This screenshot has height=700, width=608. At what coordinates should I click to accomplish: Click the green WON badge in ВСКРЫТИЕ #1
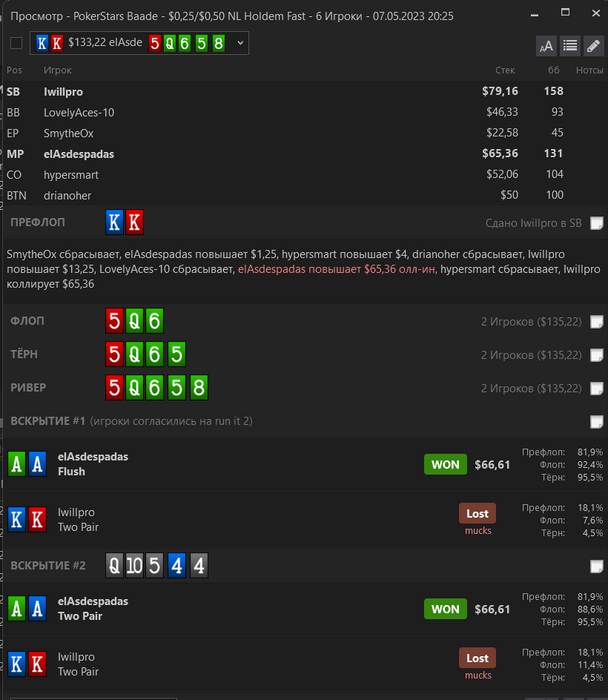pyautogui.click(x=445, y=465)
